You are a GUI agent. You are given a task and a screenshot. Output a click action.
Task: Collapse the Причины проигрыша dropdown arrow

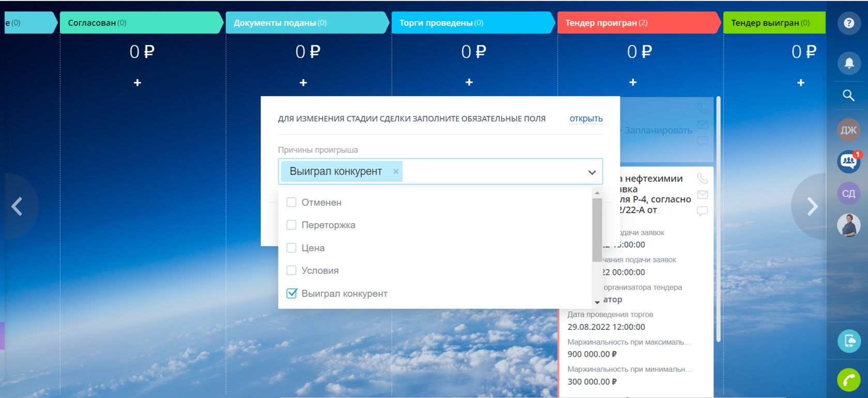click(x=592, y=172)
